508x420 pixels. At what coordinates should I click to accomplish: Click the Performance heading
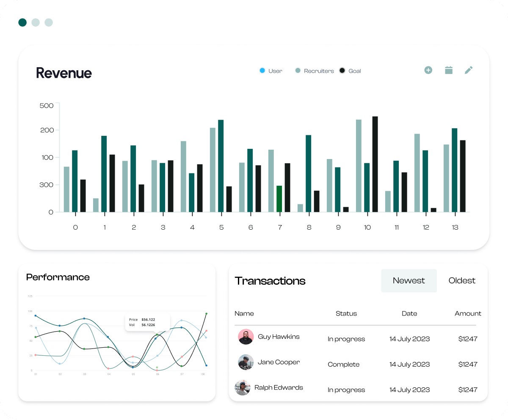coord(58,277)
